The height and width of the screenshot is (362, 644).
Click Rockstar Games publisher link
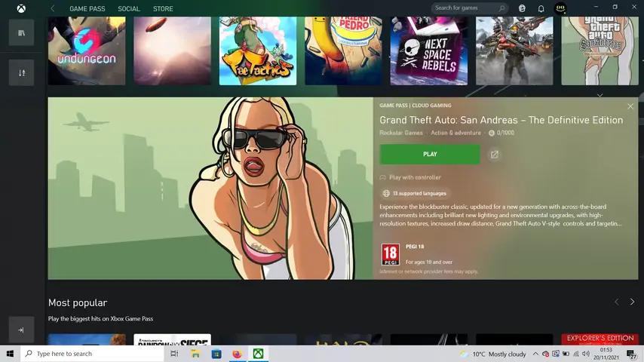(401, 133)
